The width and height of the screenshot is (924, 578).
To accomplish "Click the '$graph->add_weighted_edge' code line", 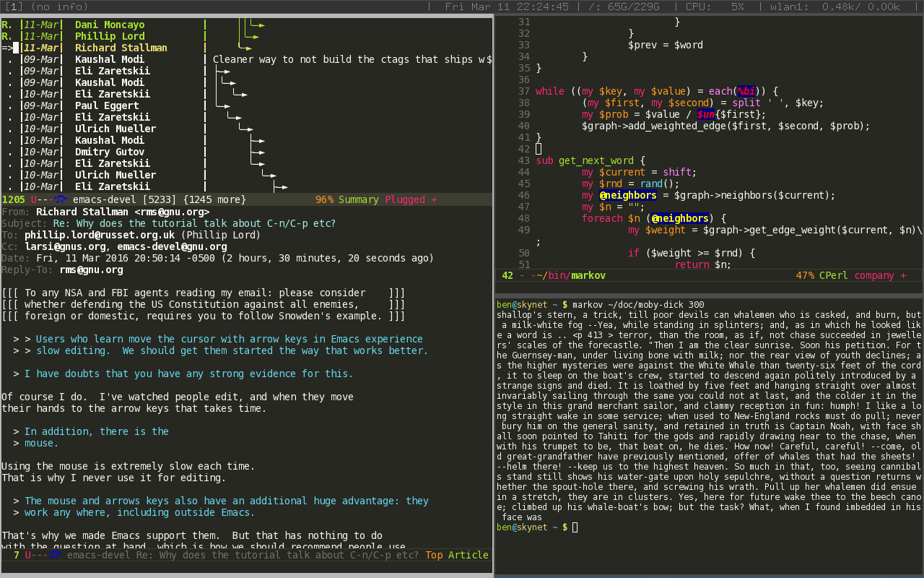I will [x=725, y=126].
